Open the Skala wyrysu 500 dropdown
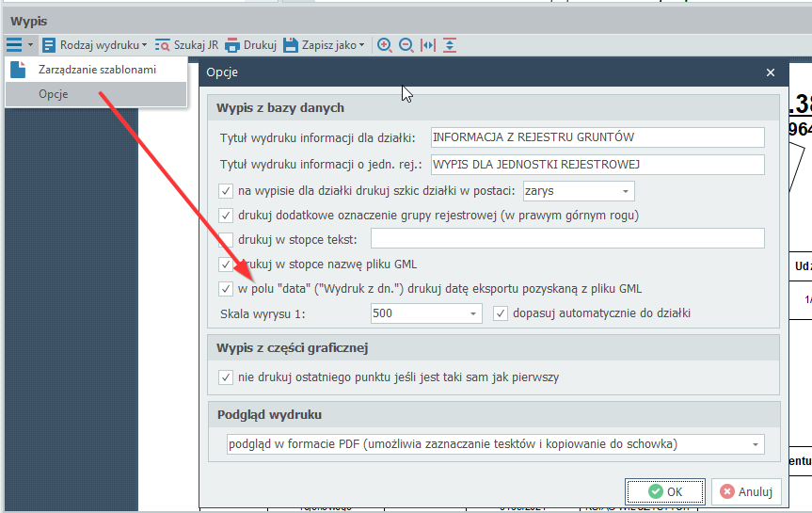 pyautogui.click(x=472, y=313)
